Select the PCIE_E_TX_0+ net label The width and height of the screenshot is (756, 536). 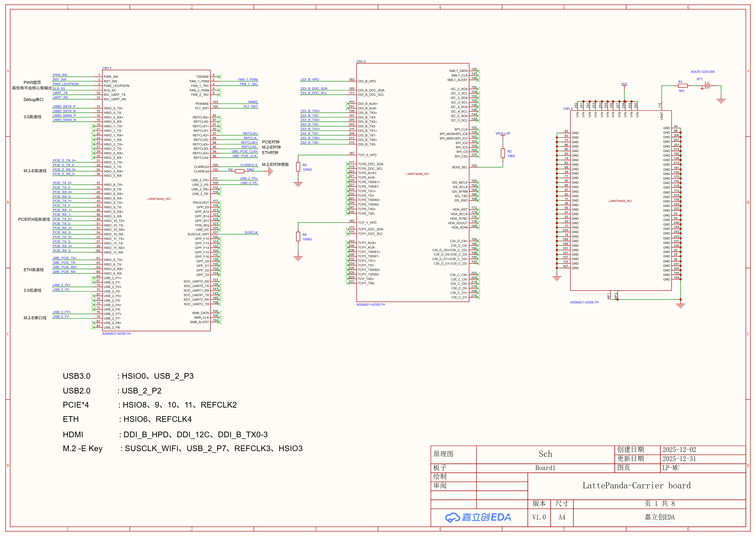tap(64, 160)
